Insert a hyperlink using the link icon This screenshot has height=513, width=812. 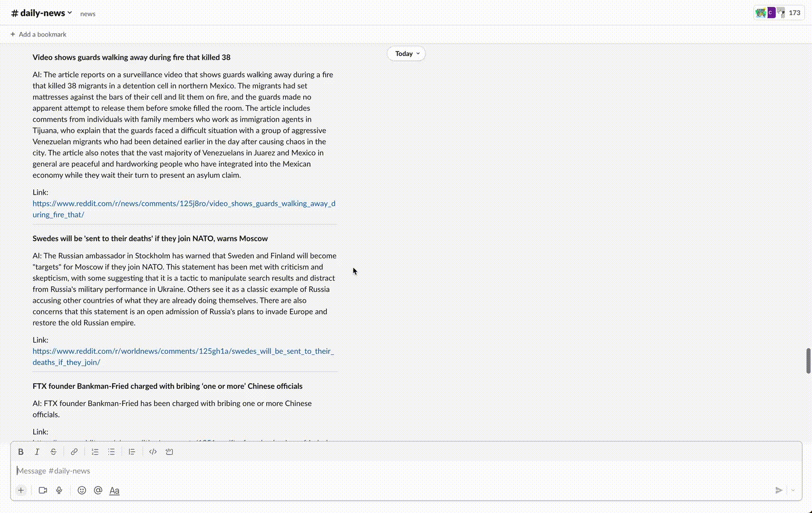coord(74,452)
